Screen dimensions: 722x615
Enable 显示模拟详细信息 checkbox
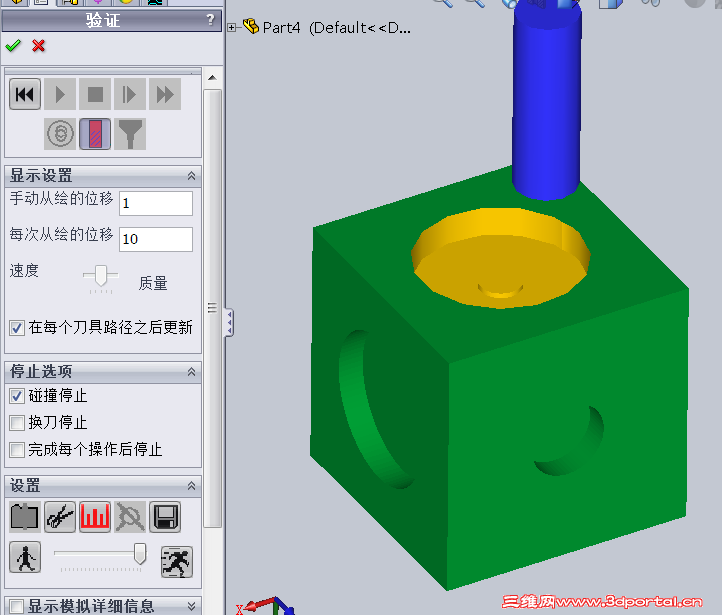coord(17,606)
